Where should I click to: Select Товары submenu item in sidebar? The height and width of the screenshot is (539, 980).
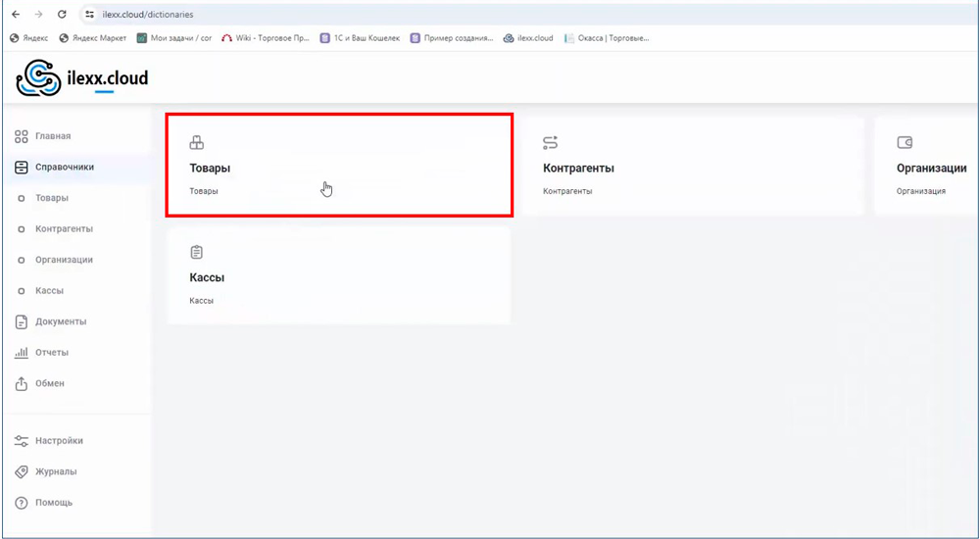coord(52,198)
